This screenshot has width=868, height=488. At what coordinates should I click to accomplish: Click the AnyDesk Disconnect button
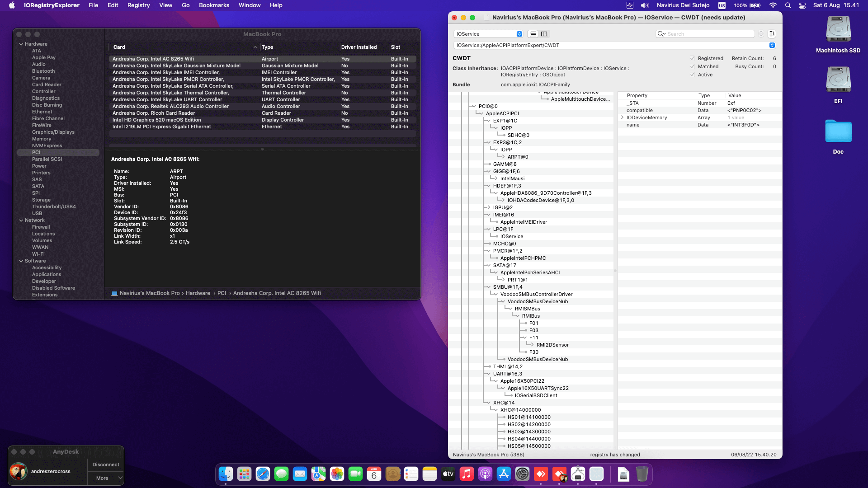[x=106, y=465]
